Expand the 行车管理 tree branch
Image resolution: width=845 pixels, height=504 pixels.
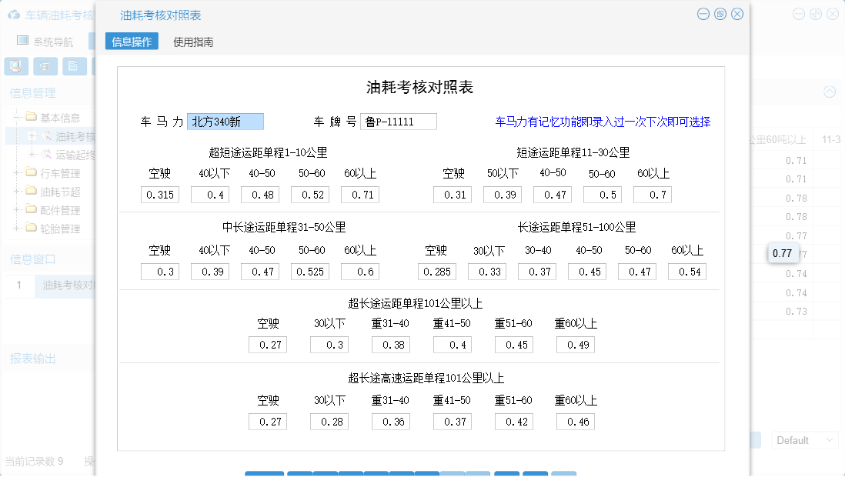click(x=15, y=172)
